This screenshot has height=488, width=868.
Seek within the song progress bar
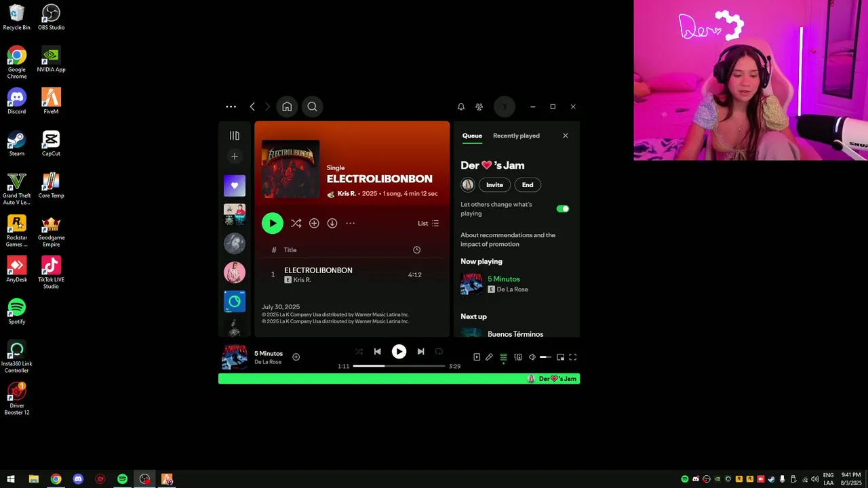coord(399,366)
